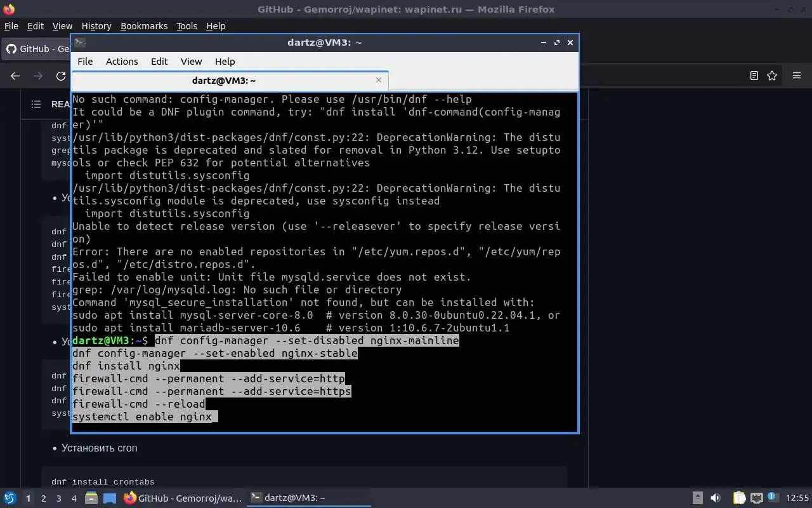Open Firefox Bookmarks menu
Viewport: 812px width, 508px height.
coord(144,26)
